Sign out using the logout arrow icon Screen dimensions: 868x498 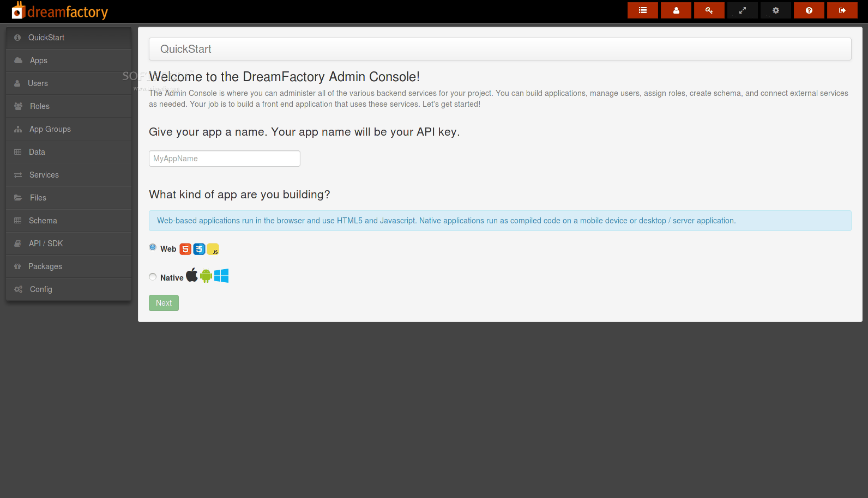(x=842, y=10)
